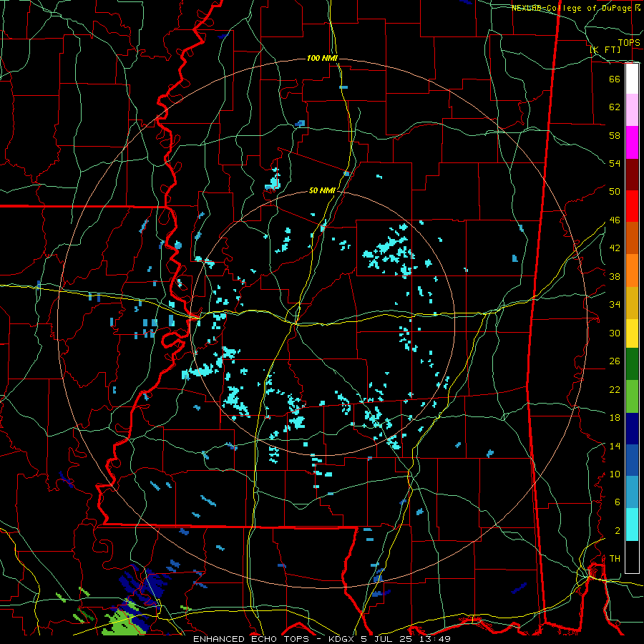Click the bright red legend swatch
644x644 pixels.
632,206
